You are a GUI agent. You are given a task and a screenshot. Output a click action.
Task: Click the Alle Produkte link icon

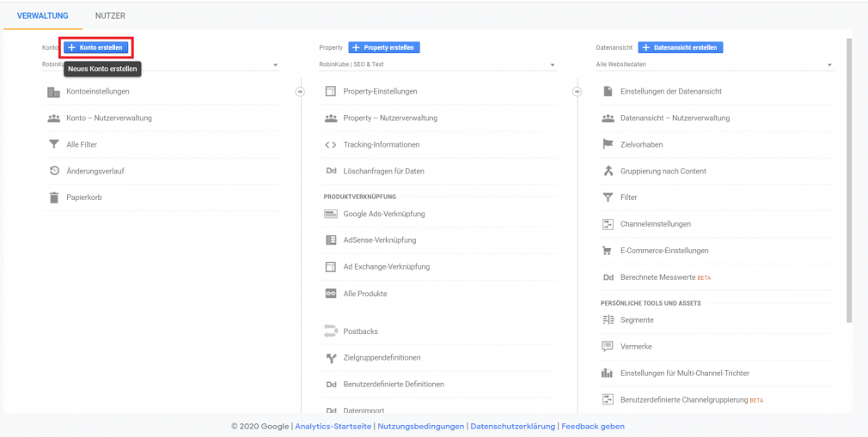point(331,294)
